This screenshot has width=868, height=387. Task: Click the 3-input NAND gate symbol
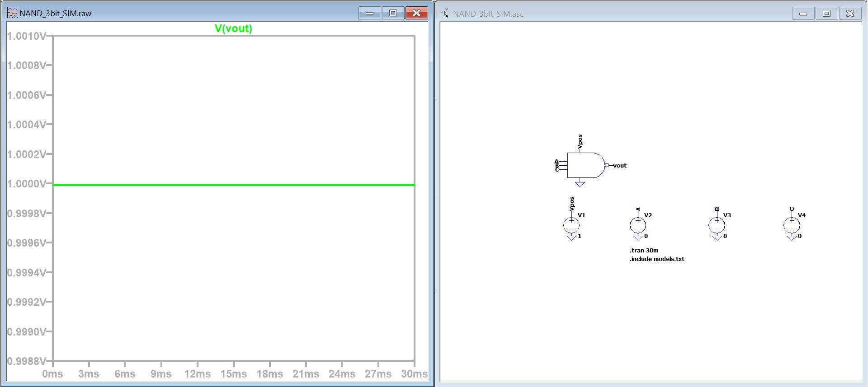coord(585,165)
